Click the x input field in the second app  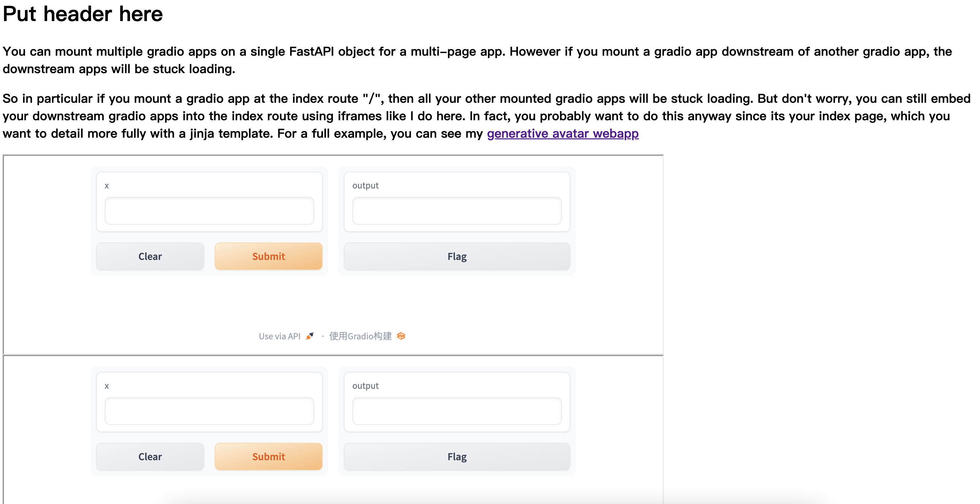tap(209, 411)
